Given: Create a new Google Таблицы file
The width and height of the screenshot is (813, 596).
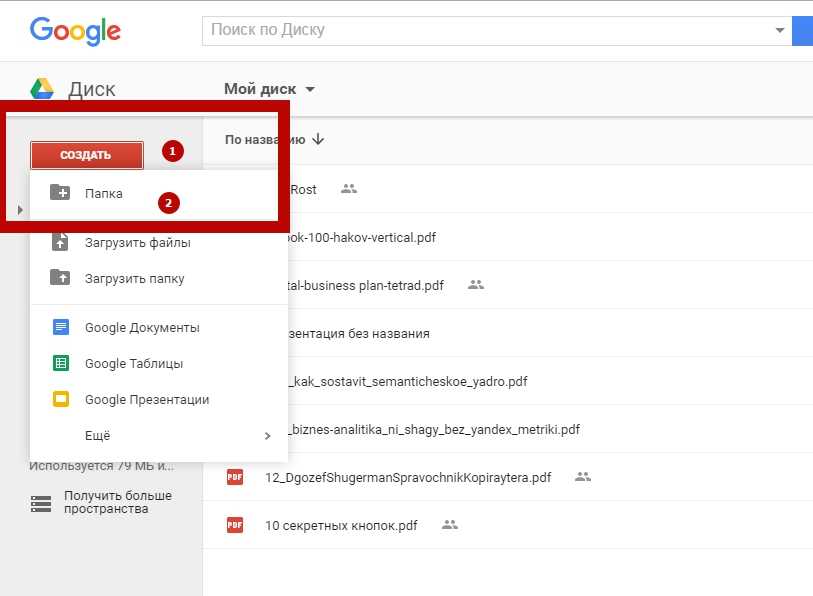Looking at the screenshot, I should [x=159, y=363].
